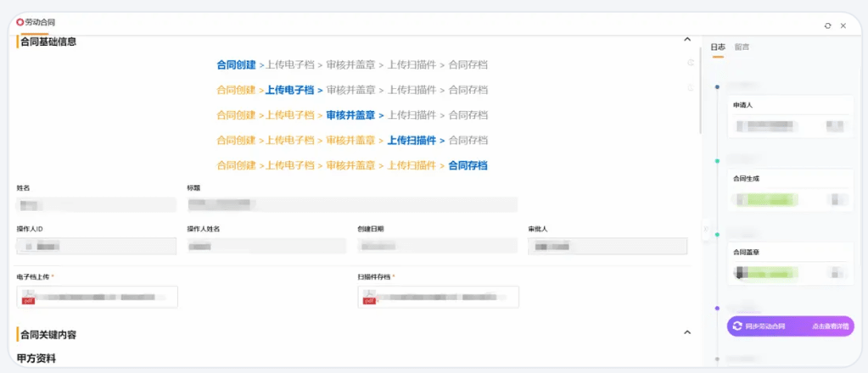
Task: Open the PDF icon under 扫描件存档
Action: click(369, 297)
